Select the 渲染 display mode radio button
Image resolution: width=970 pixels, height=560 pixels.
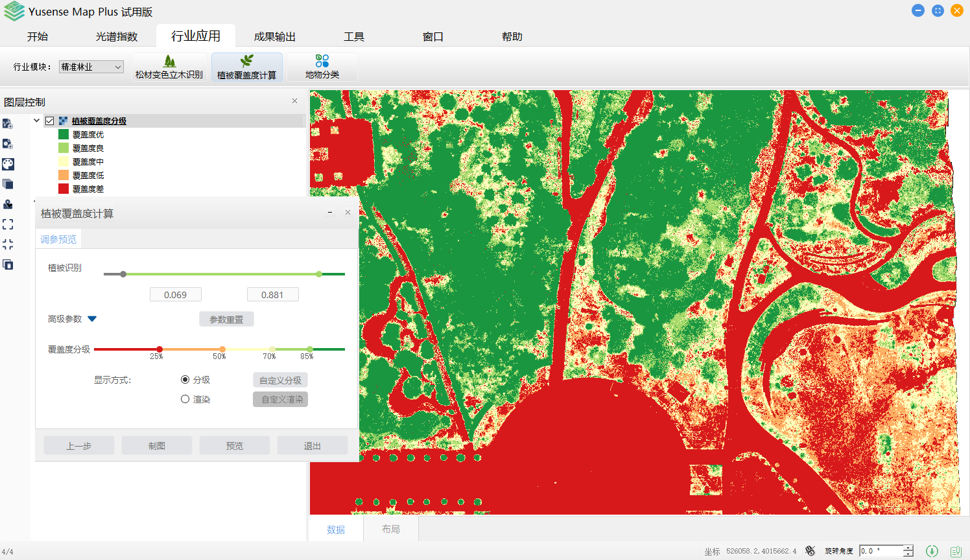point(185,399)
